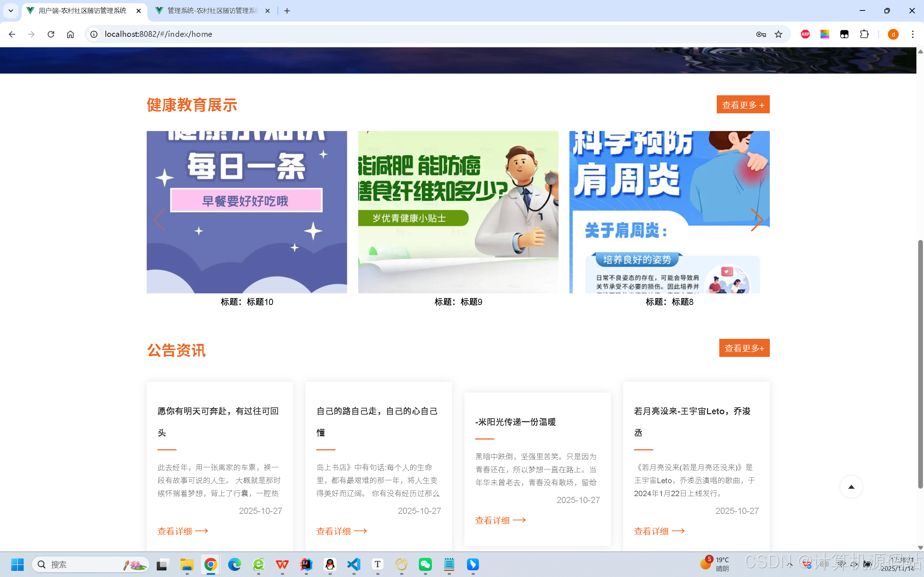The image size is (924, 577).
Task: Click the taskbar 搜索 search box
Action: tap(91, 564)
